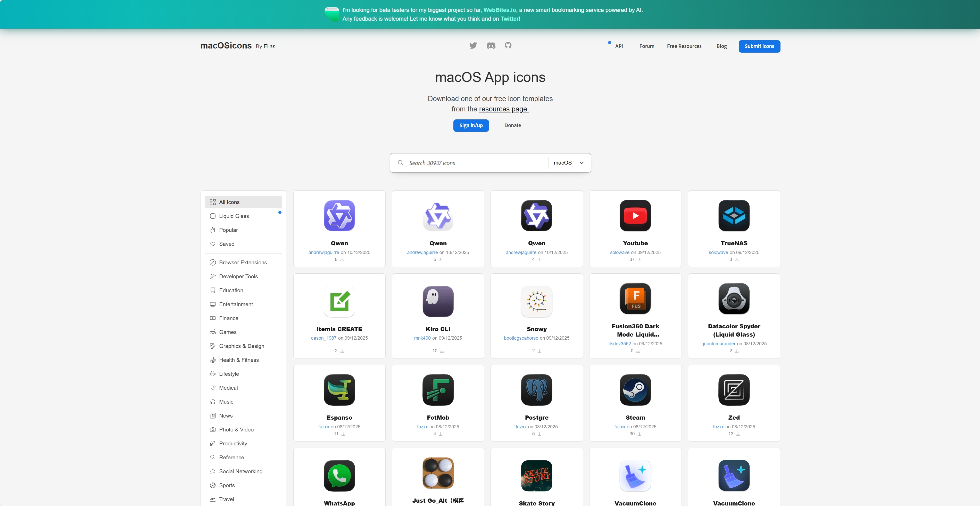This screenshot has height=506, width=980.
Task: Switch to the Forum section
Action: click(647, 46)
